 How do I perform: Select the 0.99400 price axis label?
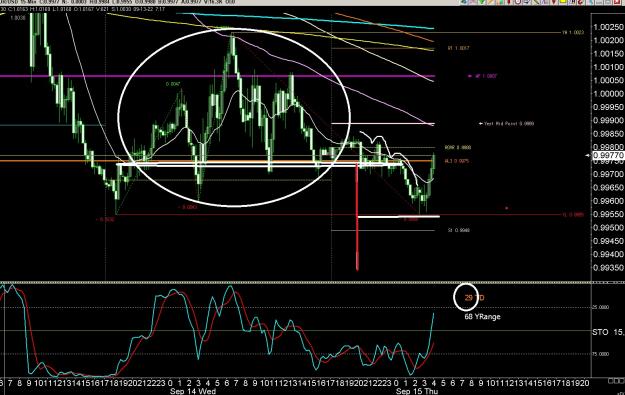609,254
